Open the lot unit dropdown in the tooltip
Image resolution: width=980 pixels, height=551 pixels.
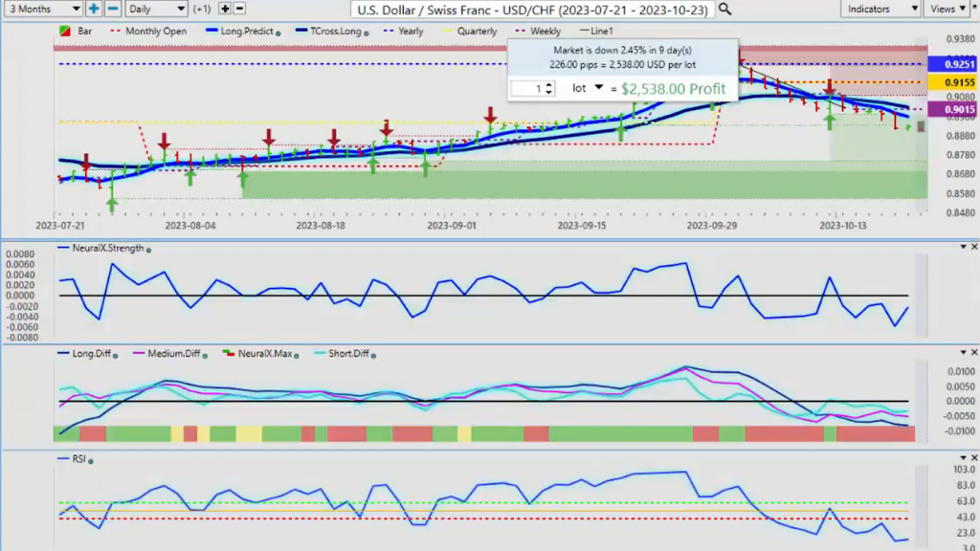pyautogui.click(x=598, y=88)
